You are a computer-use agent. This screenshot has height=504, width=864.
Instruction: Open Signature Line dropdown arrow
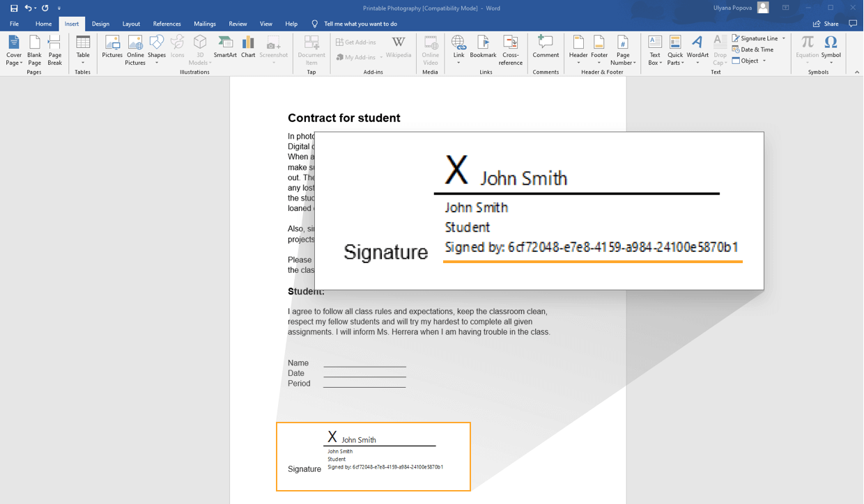pyautogui.click(x=784, y=38)
